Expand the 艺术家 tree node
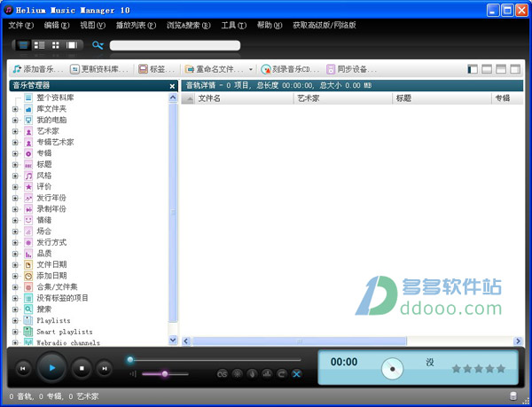Screen dimensions: 532x407 click(x=15, y=131)
